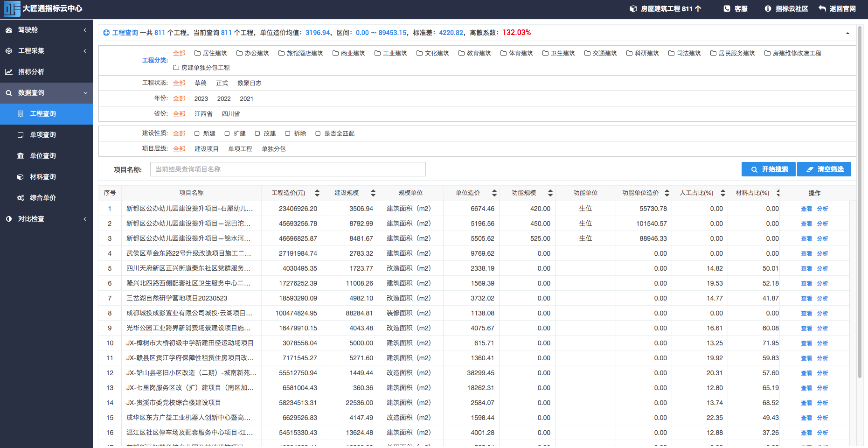Collapse the filter panel caret at top right
This screenshot has height=448, width=868.
(847, 33)
